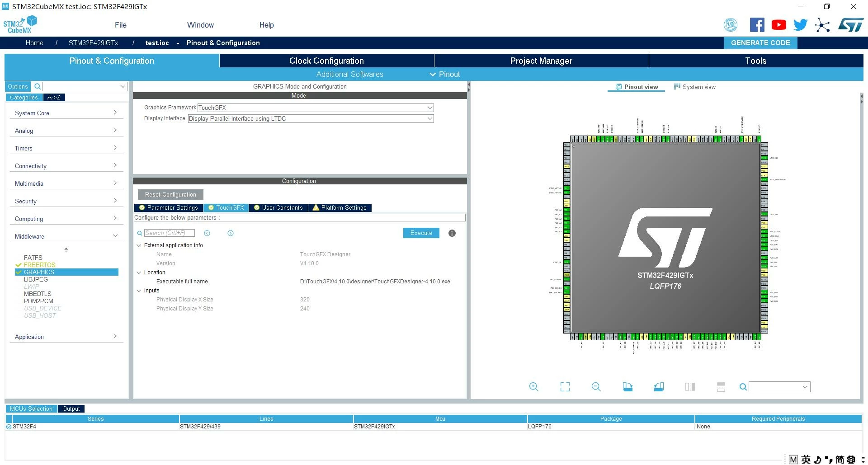Open the Facebook icon link

tap(757, 25)
